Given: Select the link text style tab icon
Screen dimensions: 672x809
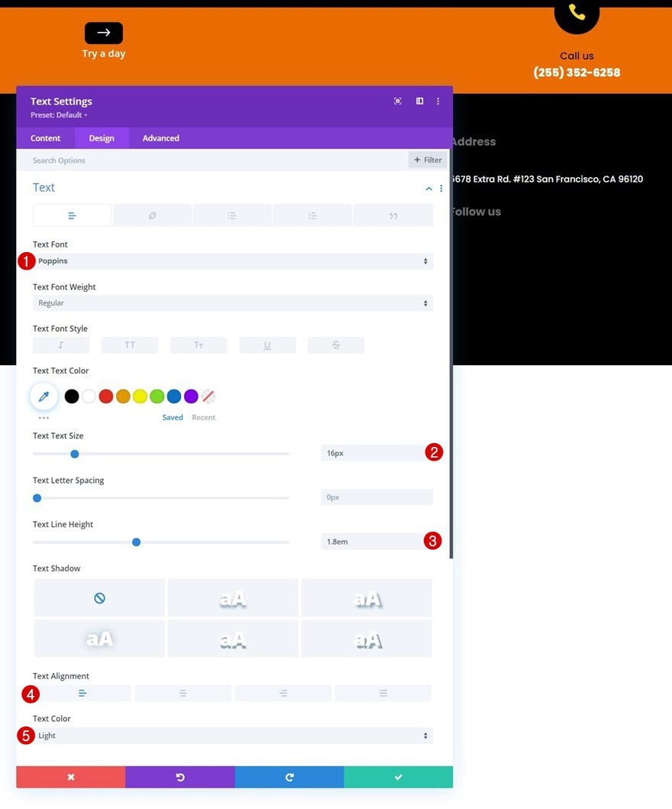Looking at the screenshot, I should pyautogui.click(x=152, y=215).
